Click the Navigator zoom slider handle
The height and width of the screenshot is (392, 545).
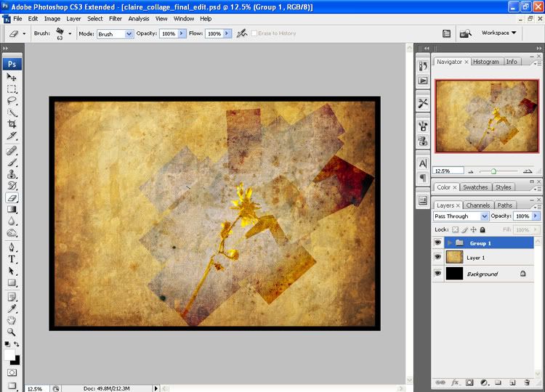tap(493, 171)
